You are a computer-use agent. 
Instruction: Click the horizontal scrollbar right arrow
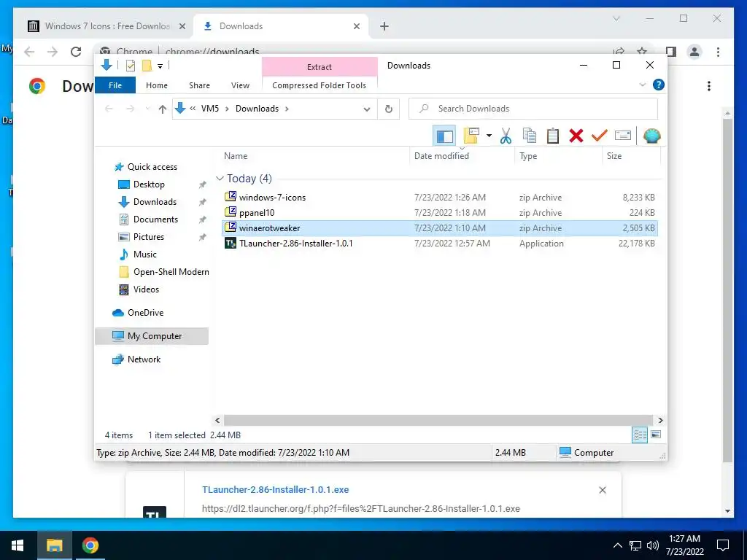tap(660, 420)
